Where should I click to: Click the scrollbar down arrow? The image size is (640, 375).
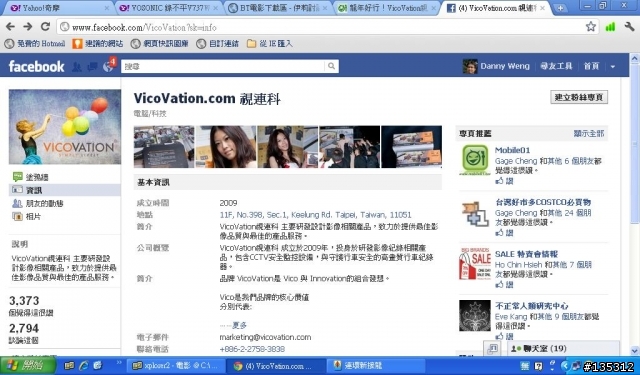pos(635,351)
